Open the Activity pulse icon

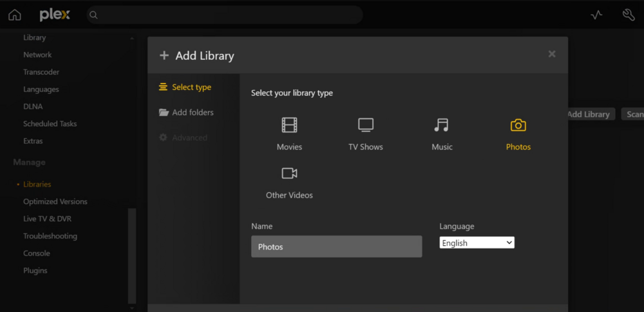click(x=596, y=15)
